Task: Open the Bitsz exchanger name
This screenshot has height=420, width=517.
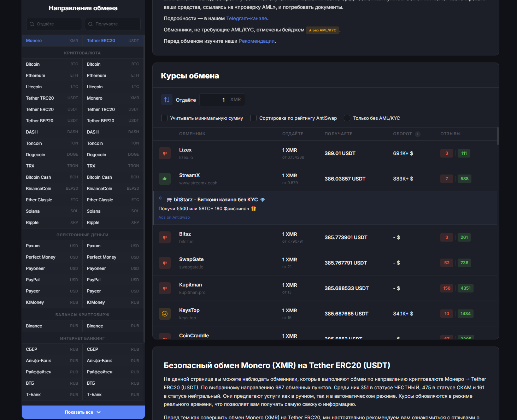Action: pos(185,234)
